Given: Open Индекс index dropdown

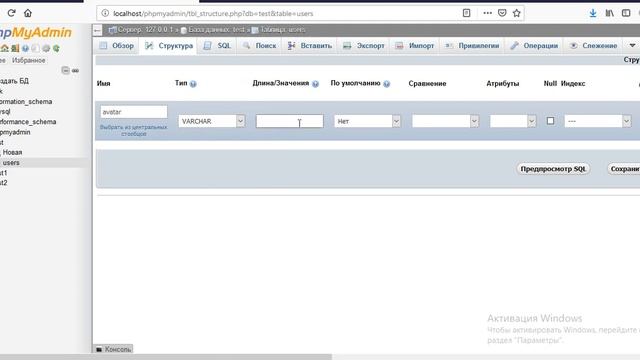Looking at the screenshot, I should [x=598, y=121].
